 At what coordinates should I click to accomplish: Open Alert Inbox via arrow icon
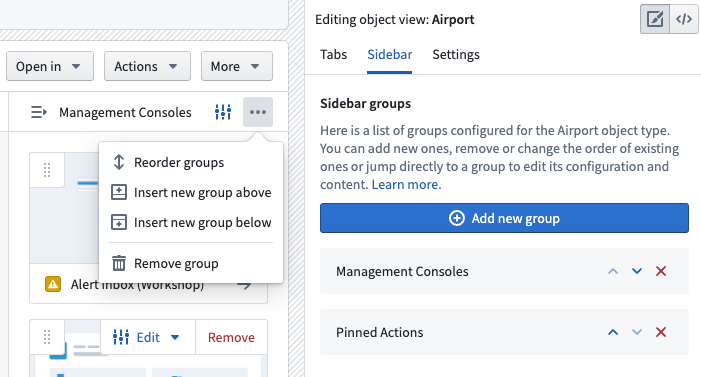click(245, 285)
